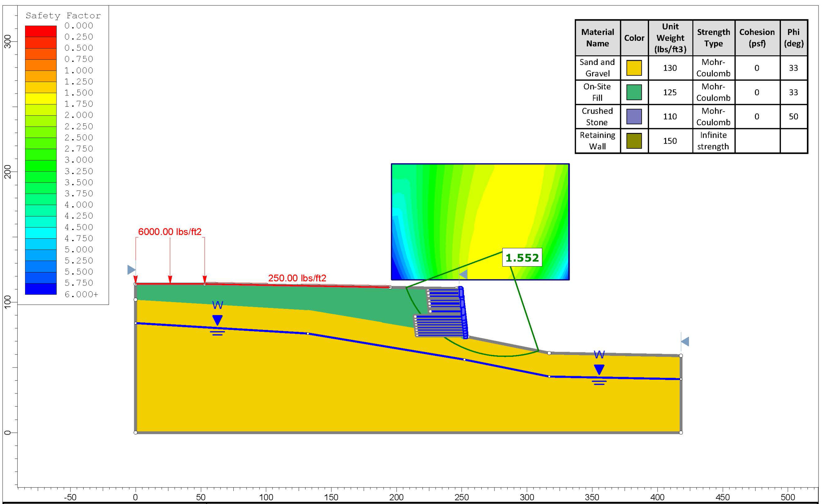Click the Material Name column header

coord(599,37)
